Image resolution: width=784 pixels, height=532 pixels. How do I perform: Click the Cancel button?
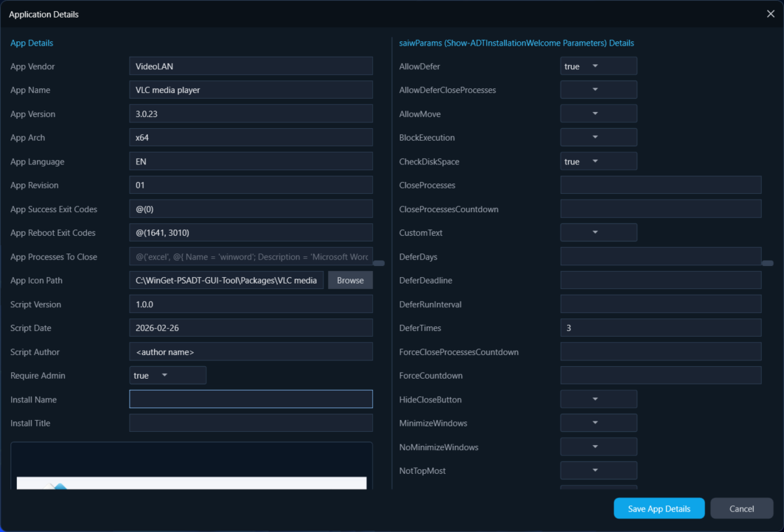tap(741, 508)
